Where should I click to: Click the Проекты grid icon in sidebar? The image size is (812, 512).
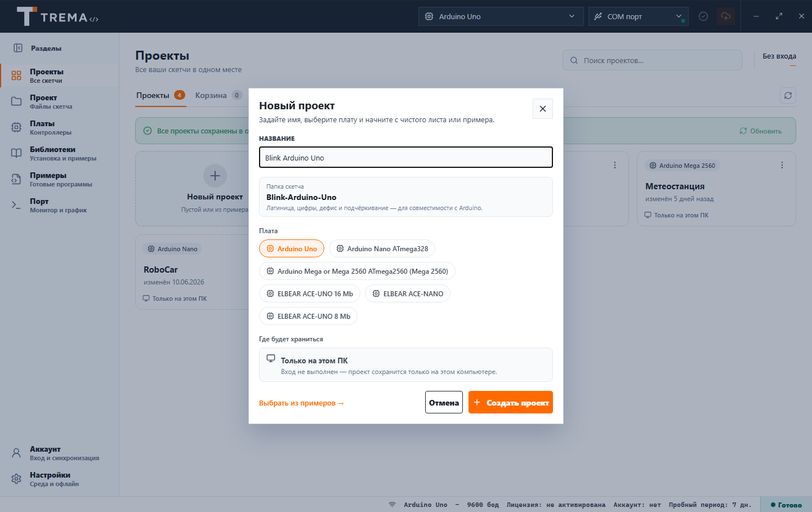point(16,75)
